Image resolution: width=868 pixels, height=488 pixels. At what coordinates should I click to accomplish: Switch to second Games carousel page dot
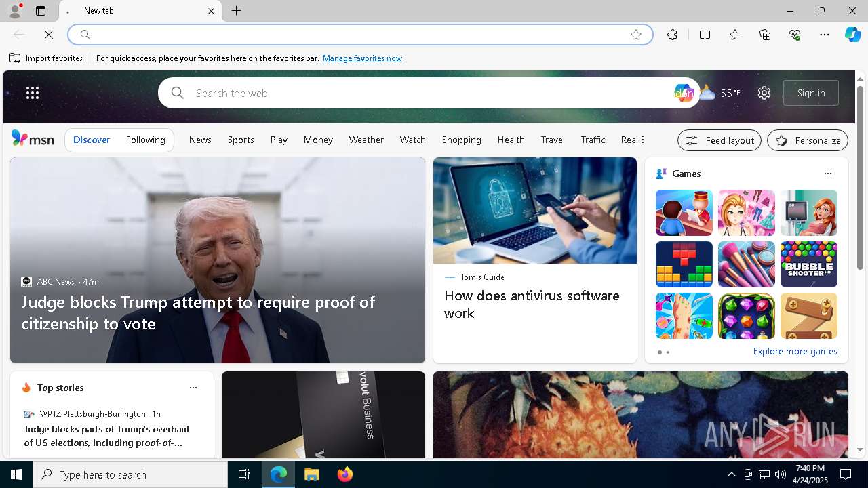[x=668, y=352]
